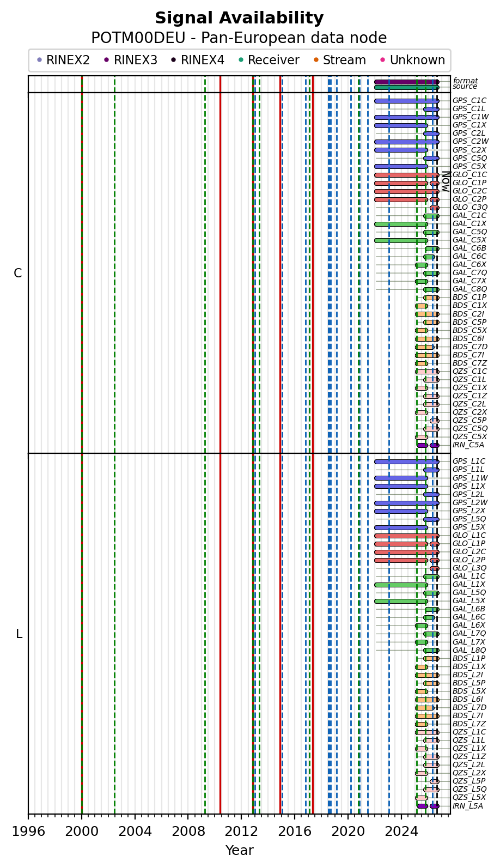This screenshot has height=868, width=500.
Task: Click the QZS_L1Z row label
Action: 469,757
